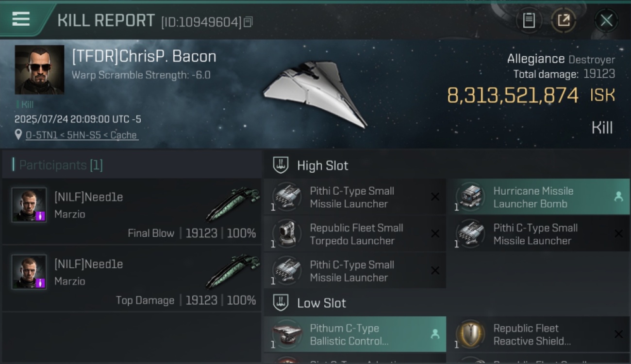Copy the kill report ID icon
Screen dimensions: 631x364
(x=248, y=22)
